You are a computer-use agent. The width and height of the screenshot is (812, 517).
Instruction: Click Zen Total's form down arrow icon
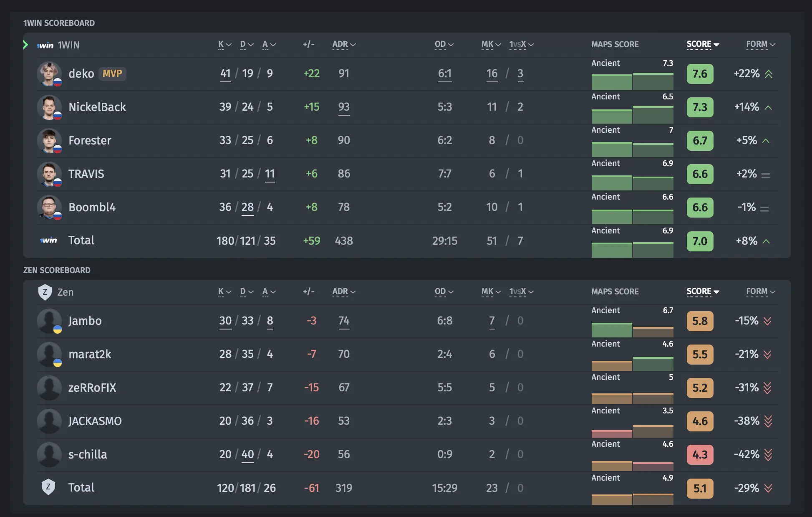coord(768,488)
